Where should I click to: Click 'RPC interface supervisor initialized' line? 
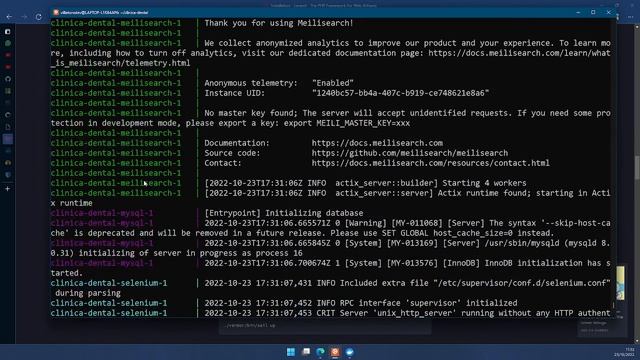361,303
